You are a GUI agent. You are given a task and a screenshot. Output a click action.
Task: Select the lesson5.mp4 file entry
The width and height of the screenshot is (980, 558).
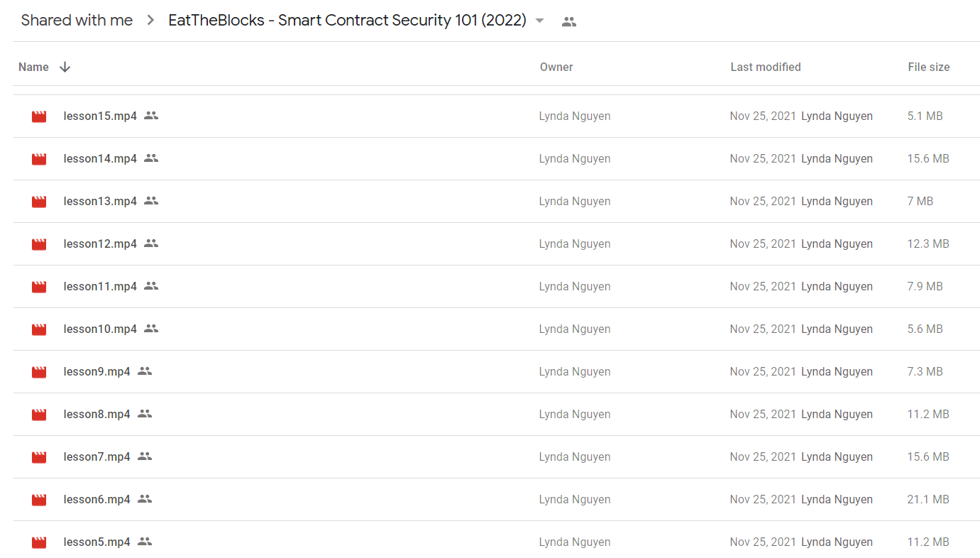(496, 542)
